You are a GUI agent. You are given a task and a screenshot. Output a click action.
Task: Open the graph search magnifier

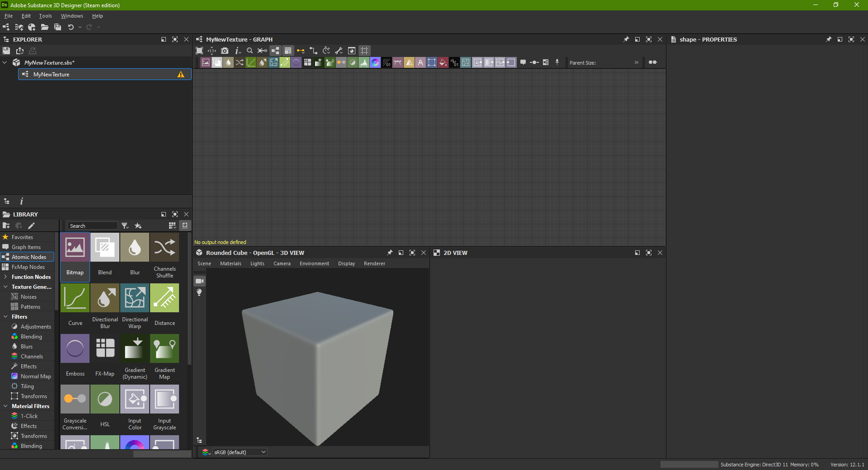(250, 51)
